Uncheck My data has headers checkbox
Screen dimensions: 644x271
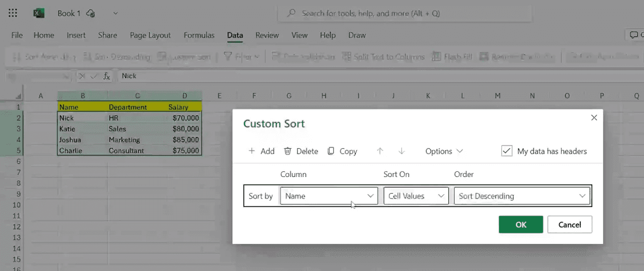pos(506,151)
